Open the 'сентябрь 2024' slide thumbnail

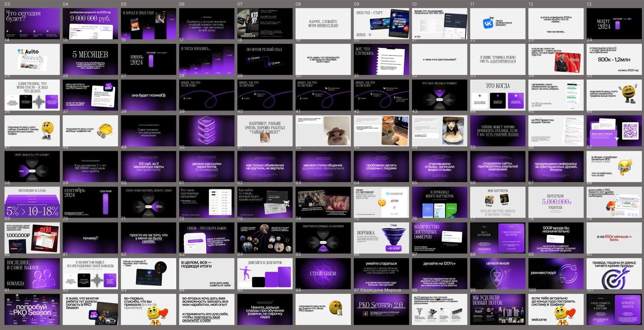point(91,202)
